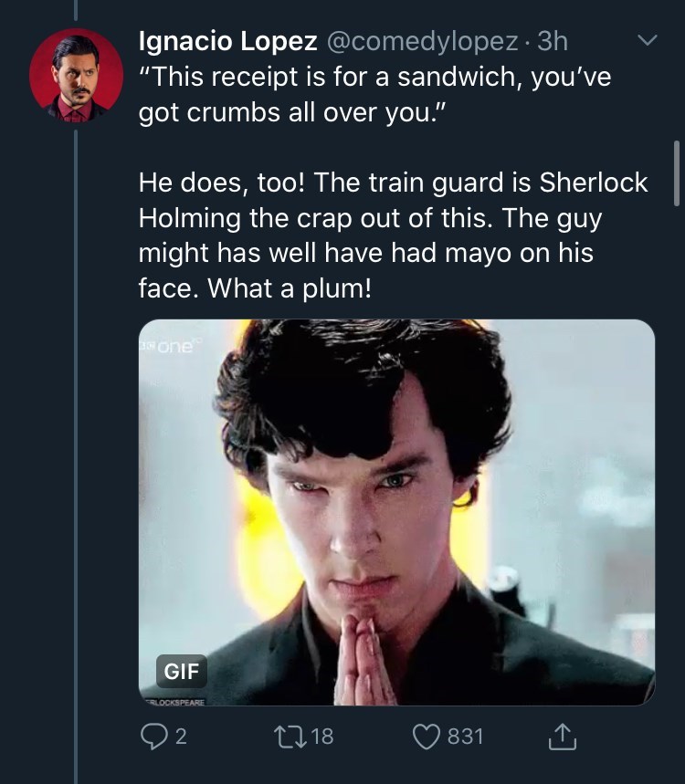Click the 3h timestamp of the tweet
Viewport: 685px width, 784px height.
553,42
